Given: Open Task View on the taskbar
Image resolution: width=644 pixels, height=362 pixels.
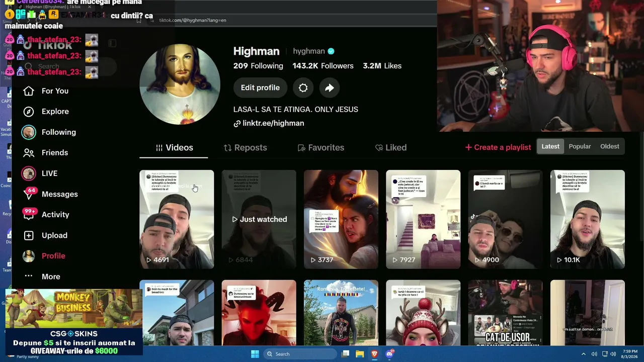Looking at the screenshot, I should (345, 354).
